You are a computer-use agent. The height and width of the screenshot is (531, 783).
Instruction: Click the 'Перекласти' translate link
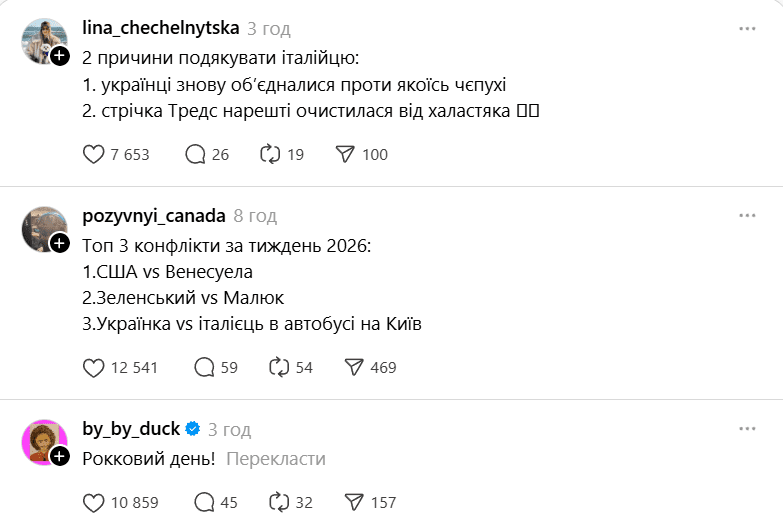[x=276, y=459]
